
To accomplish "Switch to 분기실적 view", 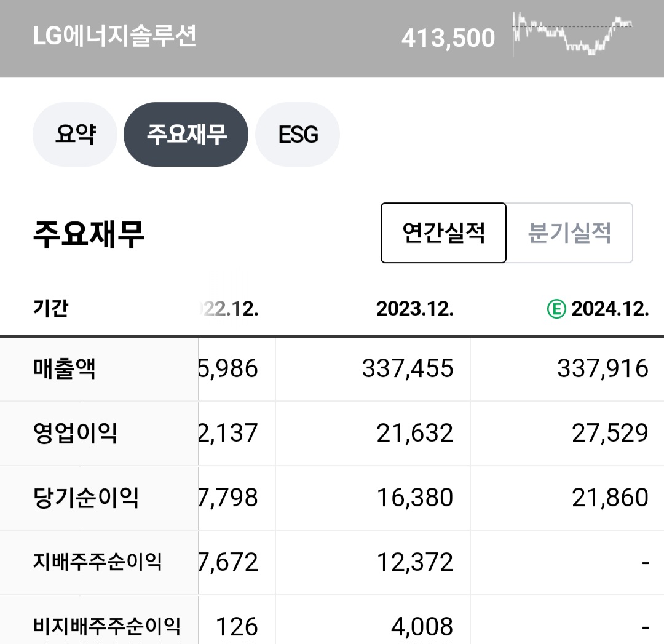I will point(569,233).
